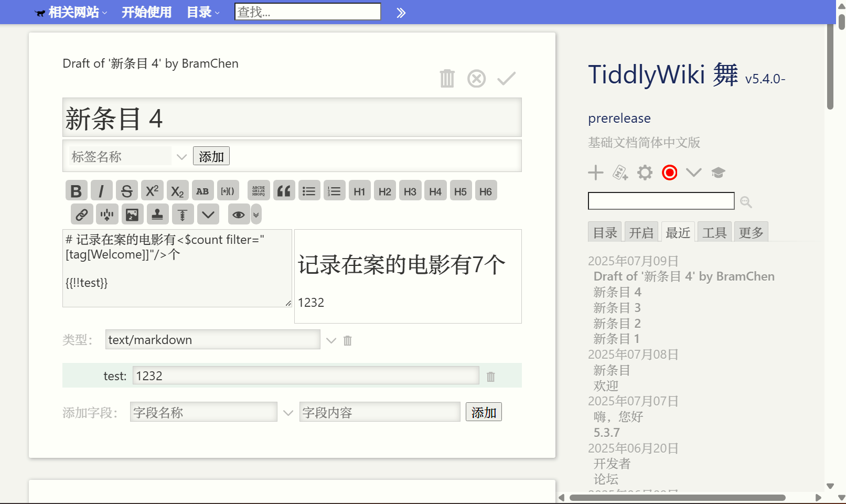Image resolution: width=846 pixels, height=504 pixels.
Task: Open content type dropdown chevron
Action: (331, 340)
